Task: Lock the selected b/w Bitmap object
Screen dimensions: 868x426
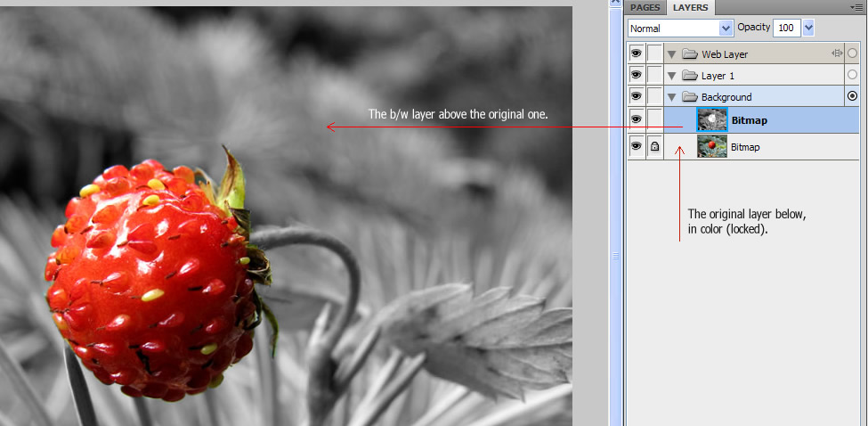Action: point(654,119)
